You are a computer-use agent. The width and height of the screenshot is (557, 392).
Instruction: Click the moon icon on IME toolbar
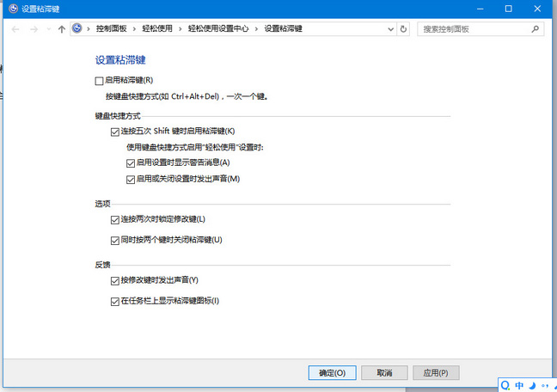click(x=532, y=384)
